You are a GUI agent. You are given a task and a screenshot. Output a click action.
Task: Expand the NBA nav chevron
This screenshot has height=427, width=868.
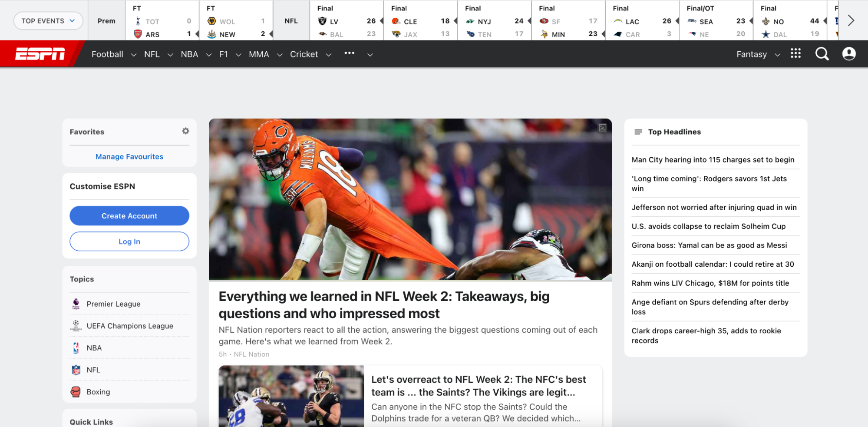point(209,55)
